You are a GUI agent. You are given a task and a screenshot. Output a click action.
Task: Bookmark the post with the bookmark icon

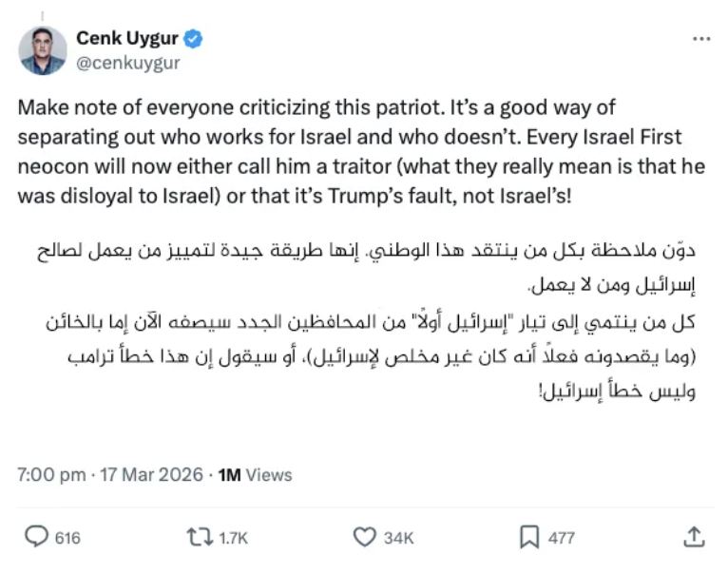tap(529, 537)
